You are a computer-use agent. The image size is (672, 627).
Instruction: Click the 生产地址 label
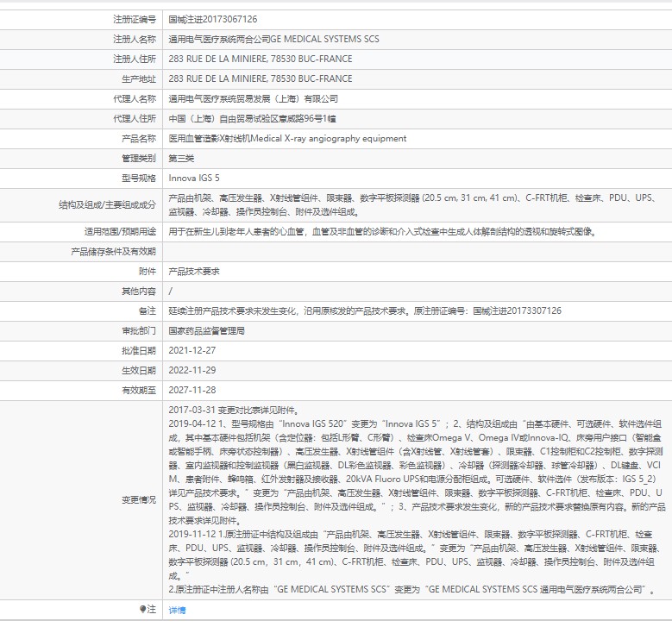tap(139, 78)
